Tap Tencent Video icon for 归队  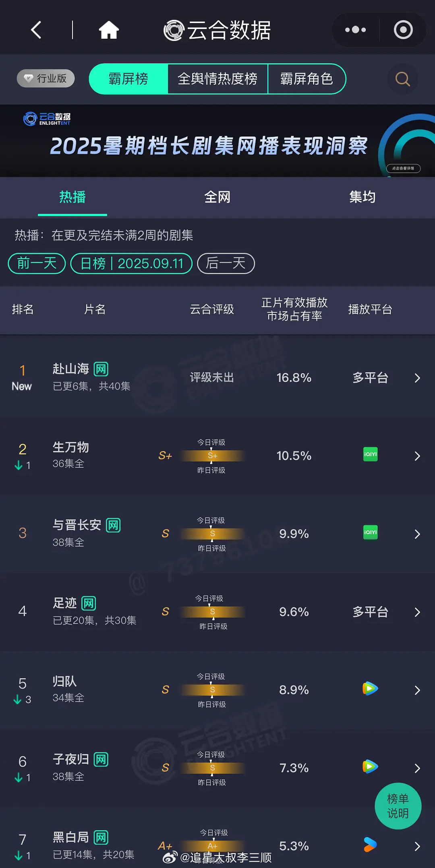tap(370, 688)
